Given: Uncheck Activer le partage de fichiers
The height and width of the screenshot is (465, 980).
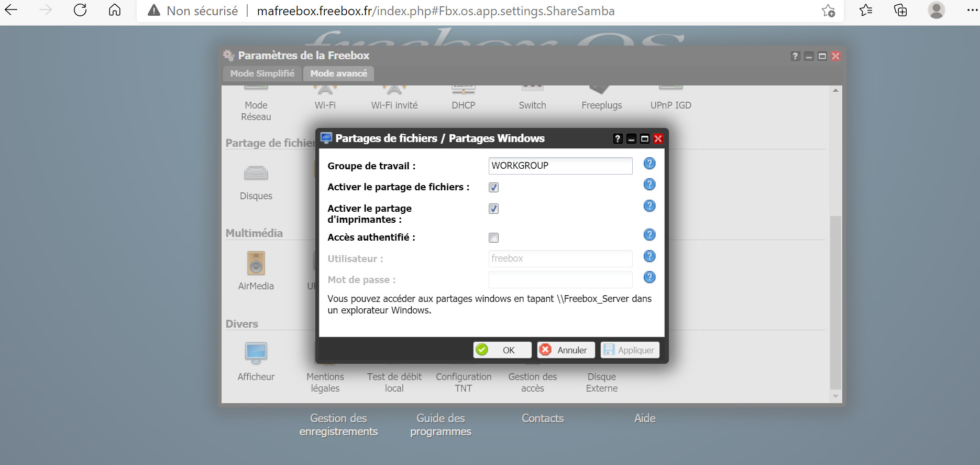Looking at the screenshot, I should pyautogui.click(x=493, y=187).
